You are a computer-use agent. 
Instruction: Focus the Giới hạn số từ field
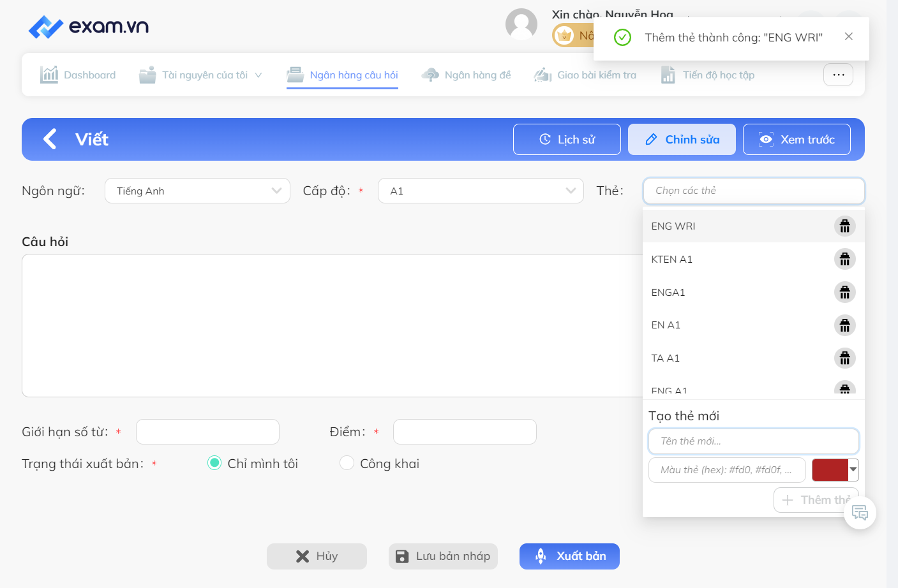pyautogui.click(x=207, y=432)
